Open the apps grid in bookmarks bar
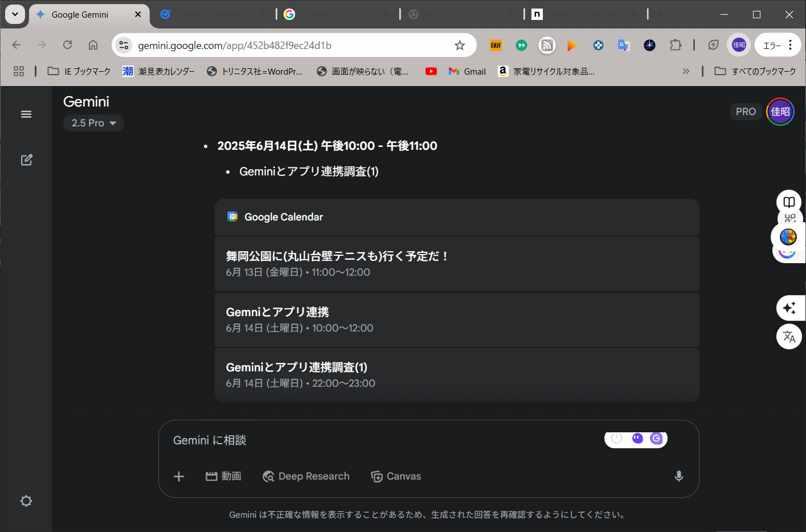Viewport: 806px width, 532px height. coord(19,71)
